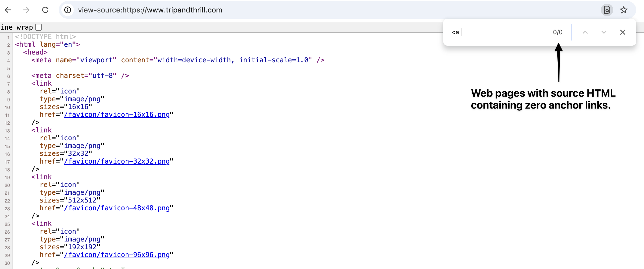The image size is (644, 269).
Task: Click the html lang="en" tag text
Action: (48, 44)
